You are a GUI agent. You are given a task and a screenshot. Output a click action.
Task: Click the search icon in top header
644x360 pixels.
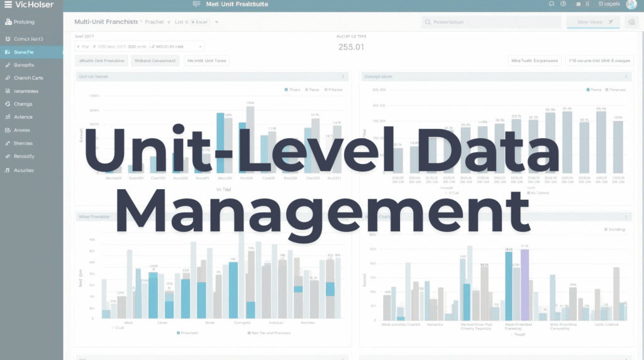pyautogui.click(x=551, y=4)
